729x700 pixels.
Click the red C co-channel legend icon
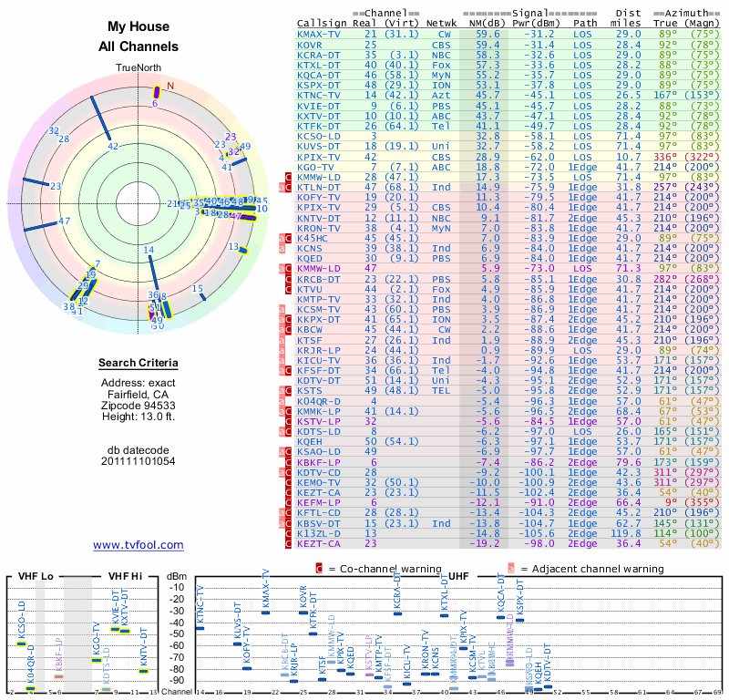319,568
